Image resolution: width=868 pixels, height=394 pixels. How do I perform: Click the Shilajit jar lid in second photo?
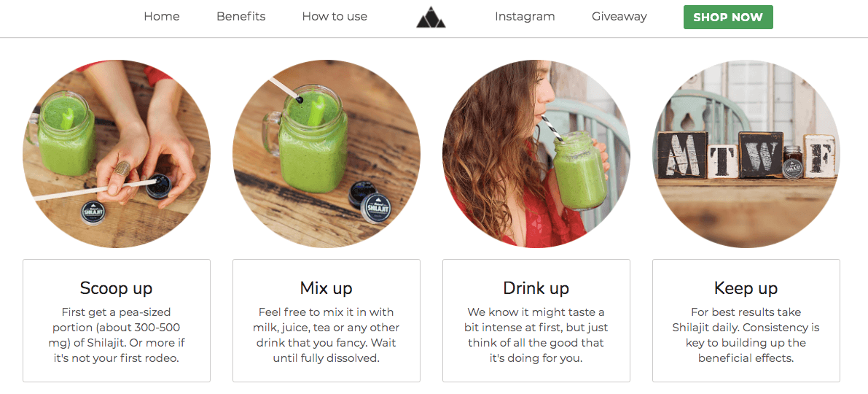pyautogui.click(x=377, y=207)
